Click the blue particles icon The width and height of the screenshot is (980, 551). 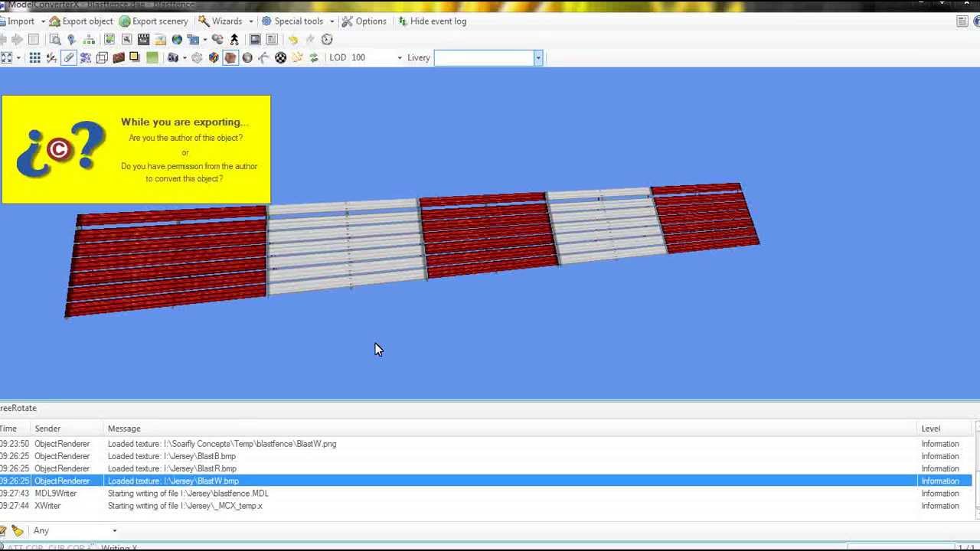[86, 57]
